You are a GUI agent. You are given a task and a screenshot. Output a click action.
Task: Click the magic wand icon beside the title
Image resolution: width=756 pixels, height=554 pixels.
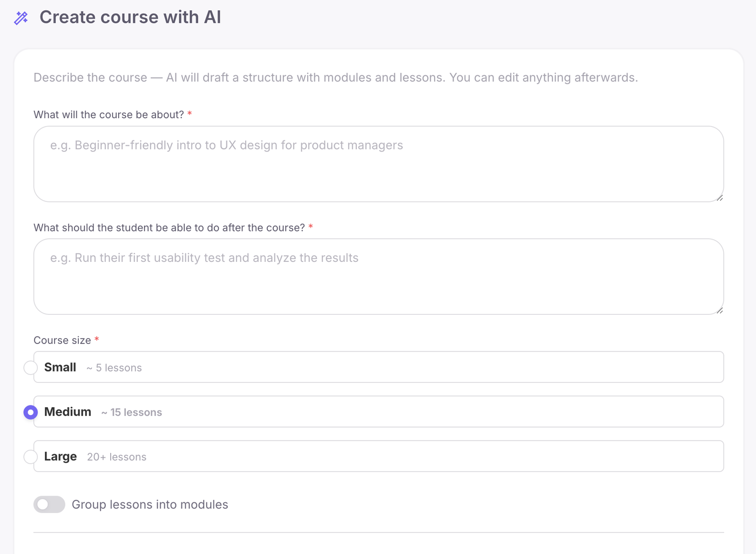[x=21, y=18]
